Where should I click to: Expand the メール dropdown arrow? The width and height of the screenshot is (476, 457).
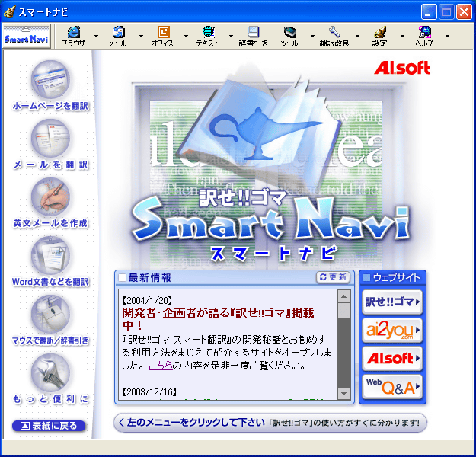tap(141, 36)
